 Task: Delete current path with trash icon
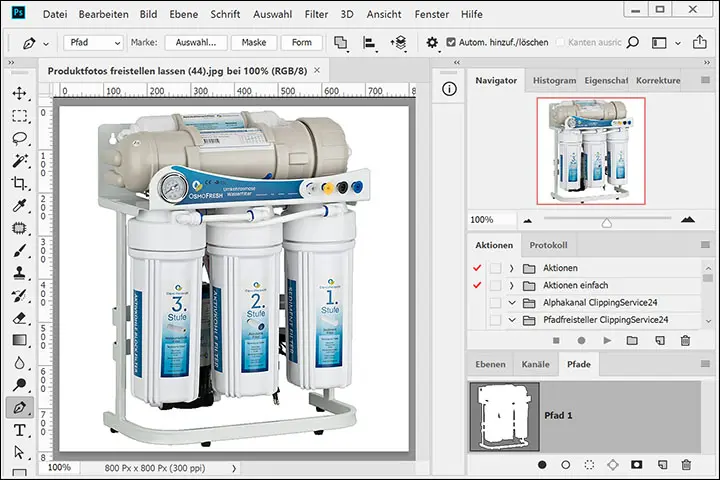pos(685,465)
